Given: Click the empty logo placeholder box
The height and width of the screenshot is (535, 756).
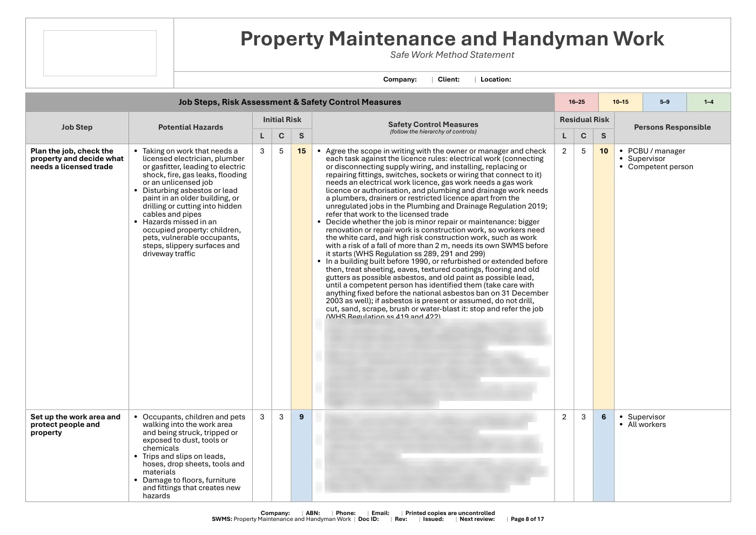Looking at the screenshot, I should 100,53.
